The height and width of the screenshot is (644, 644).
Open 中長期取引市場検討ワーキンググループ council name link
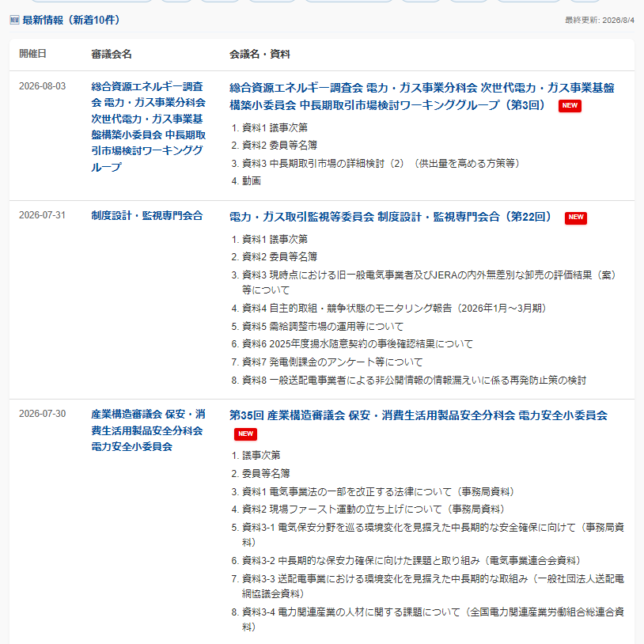(x=148, y=127)
